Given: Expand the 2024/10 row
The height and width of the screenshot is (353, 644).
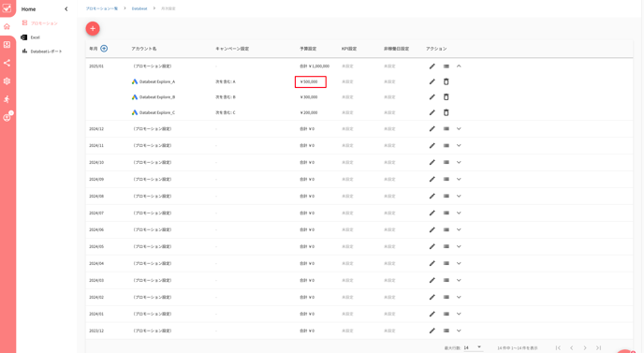Looking at the screenshot, I should click(459, 162).
